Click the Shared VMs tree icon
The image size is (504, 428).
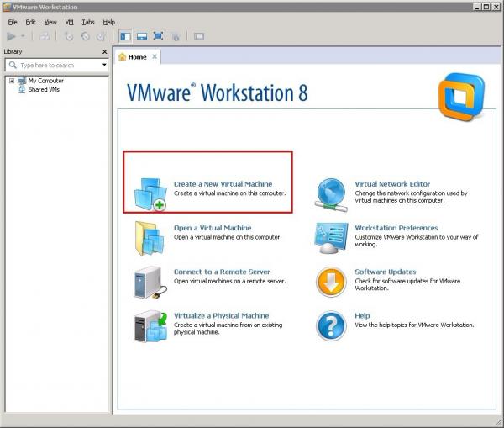click(22, 89)
